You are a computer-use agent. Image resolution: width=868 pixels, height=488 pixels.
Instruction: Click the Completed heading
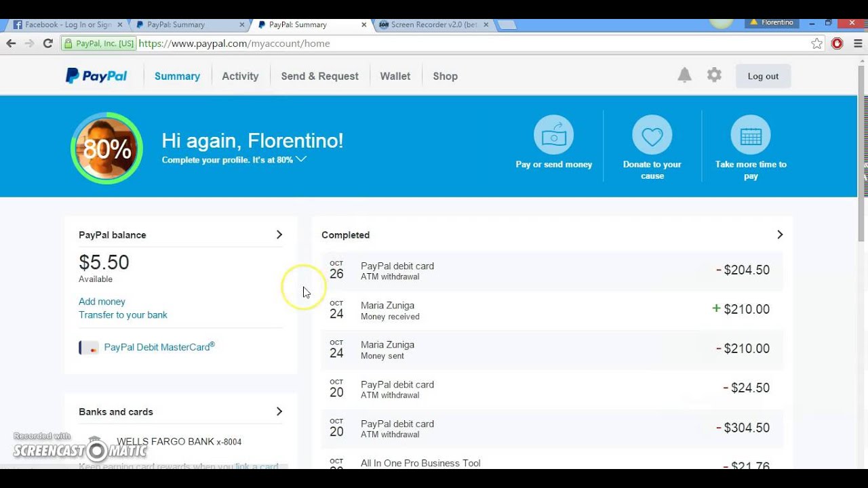click(345, 235)
